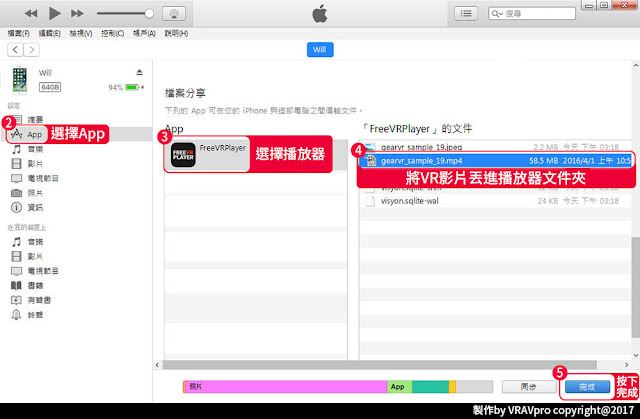640x419 pixels.
Task: Select the FreeVRPlayer app in the list
Action: (x=207, y=154)
